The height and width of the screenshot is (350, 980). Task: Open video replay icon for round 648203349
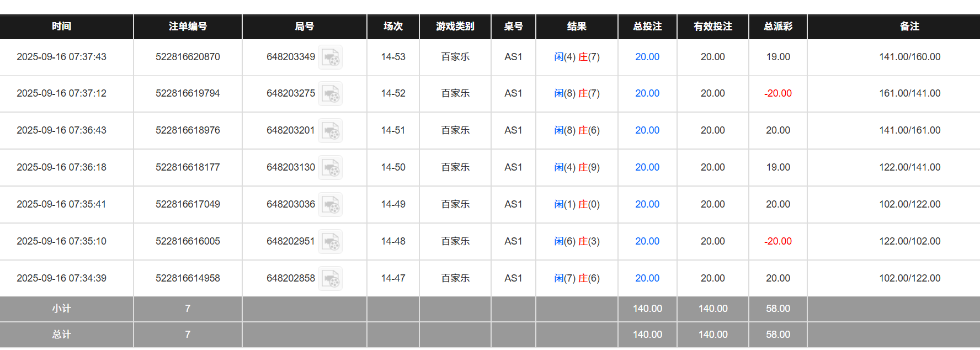tap(331, 57)
